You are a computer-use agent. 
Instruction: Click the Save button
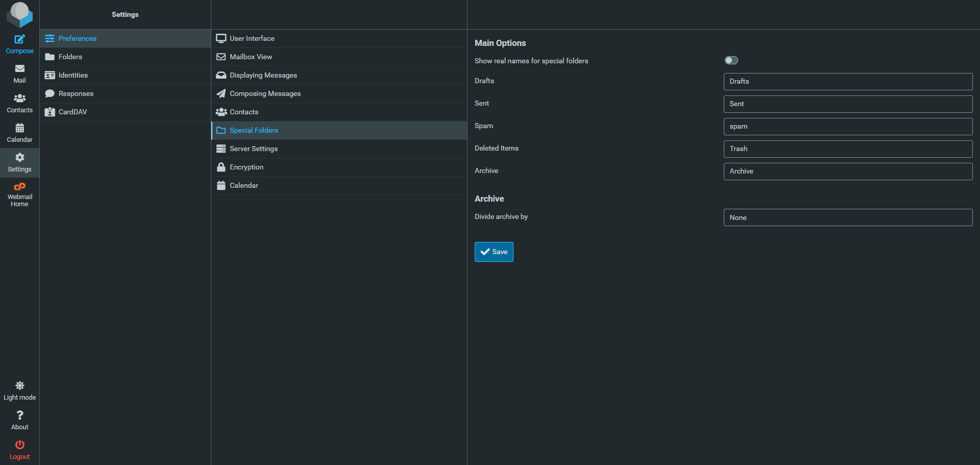[494, 252]
